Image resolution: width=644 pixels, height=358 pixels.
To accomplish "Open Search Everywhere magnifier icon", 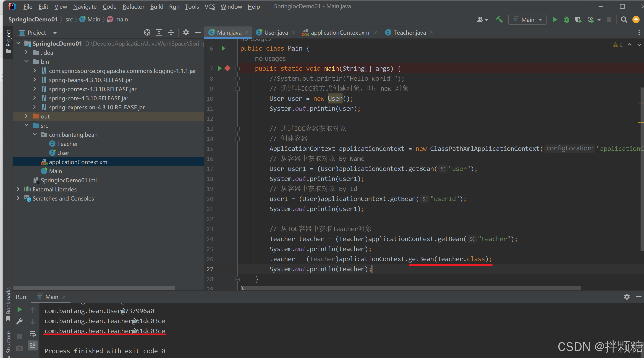I will tap(624, 20).
